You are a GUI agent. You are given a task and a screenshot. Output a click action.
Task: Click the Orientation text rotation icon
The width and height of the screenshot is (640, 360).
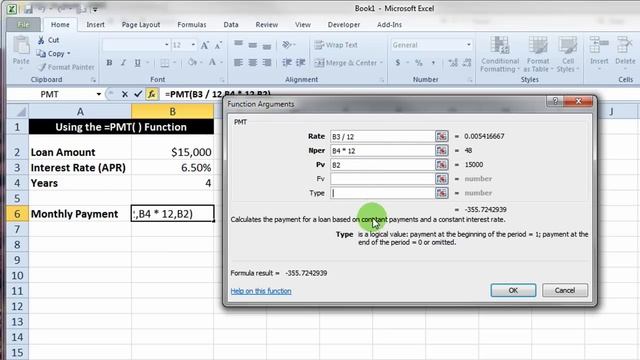click(x=287, y=44)
